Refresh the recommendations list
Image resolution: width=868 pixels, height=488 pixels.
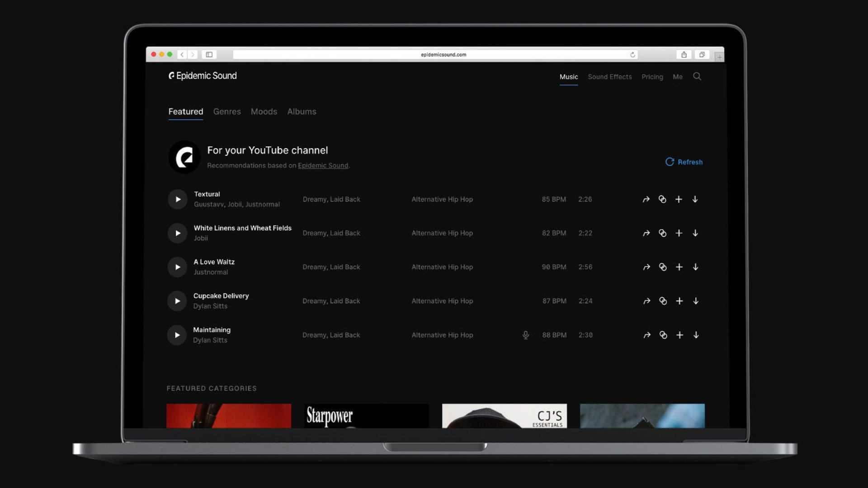tap(684, 162)
